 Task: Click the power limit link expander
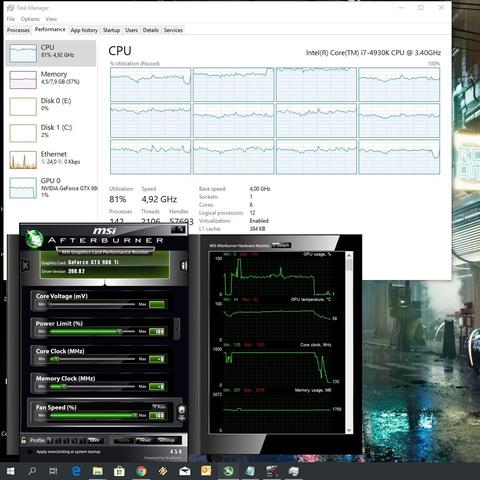pos(177,329)
